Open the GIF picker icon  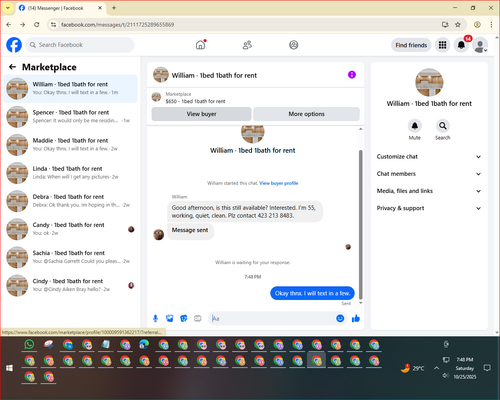coord(198,318)
